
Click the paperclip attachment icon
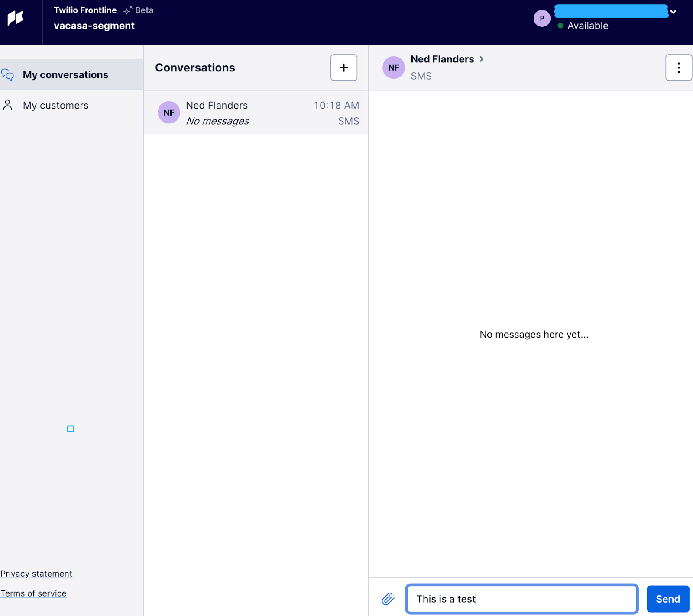tap(388, 599)
